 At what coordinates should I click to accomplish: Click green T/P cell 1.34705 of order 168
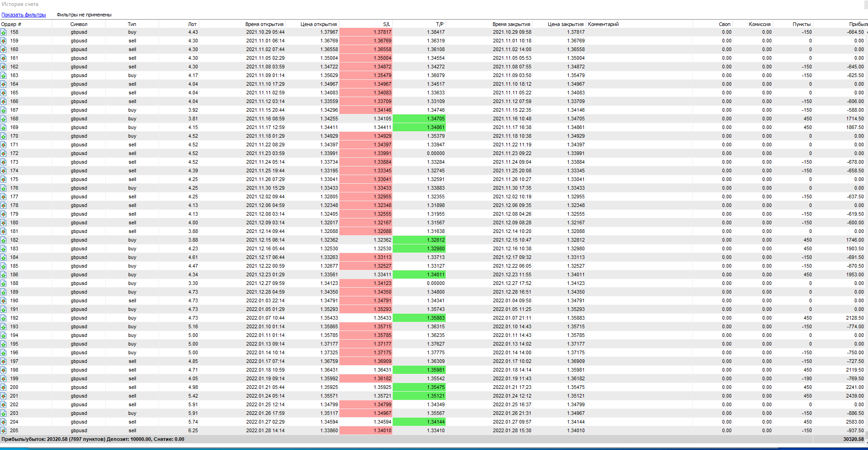[x=419, y=119]
